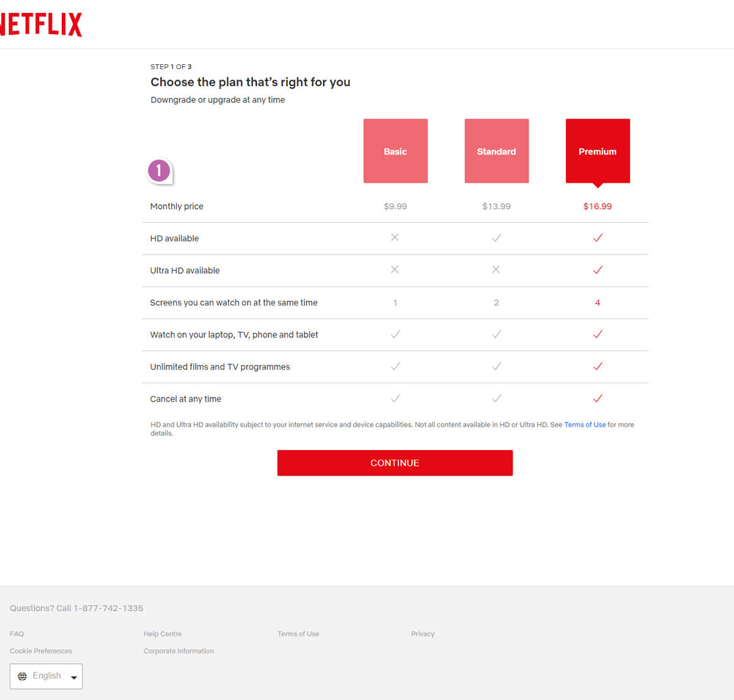The image size is (734, 700).
Task: Click Standard's Cancel at any time checkmark
Action: coord(496,399)
